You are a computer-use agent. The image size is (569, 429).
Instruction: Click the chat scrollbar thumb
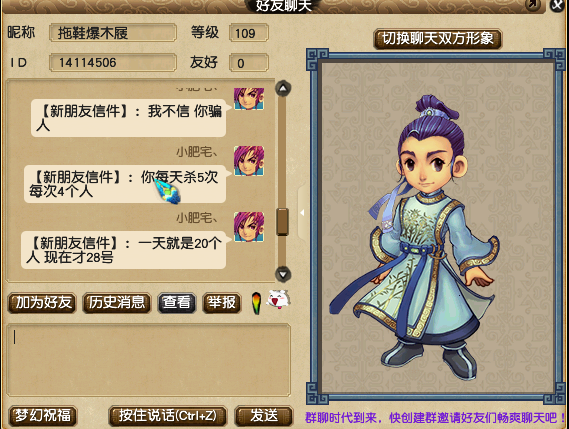pyautogui.click(x=282, y=222)
